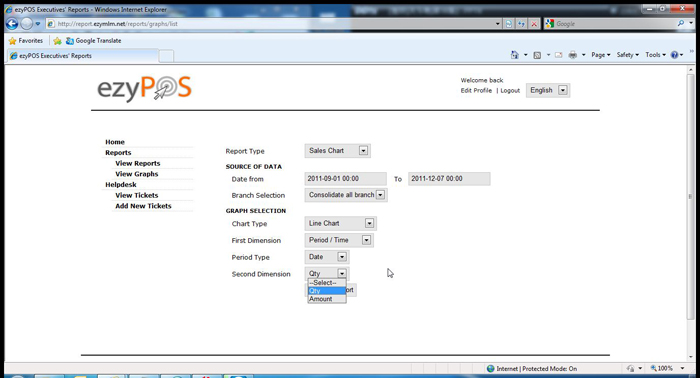
Task: Open the Chart Type Line Chart dropdown
Action: 341,223
